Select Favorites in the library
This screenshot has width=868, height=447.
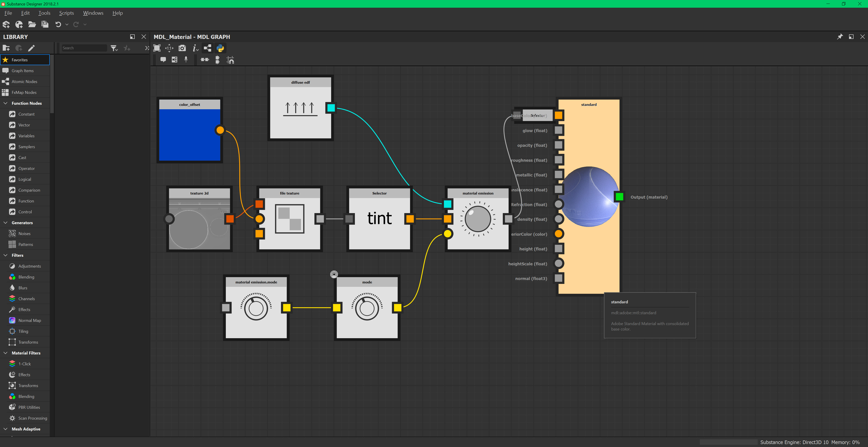pyautogui.click(x=25, y=60)
